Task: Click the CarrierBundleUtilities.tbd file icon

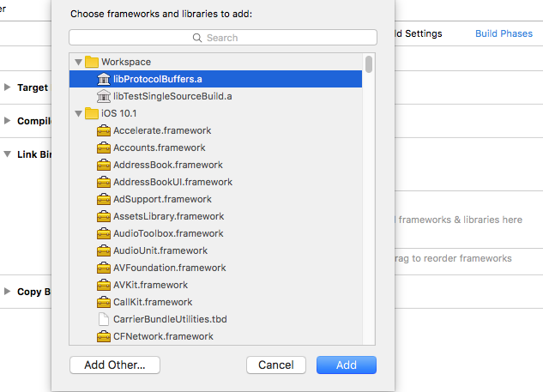Action: click(x=104, y=319)
